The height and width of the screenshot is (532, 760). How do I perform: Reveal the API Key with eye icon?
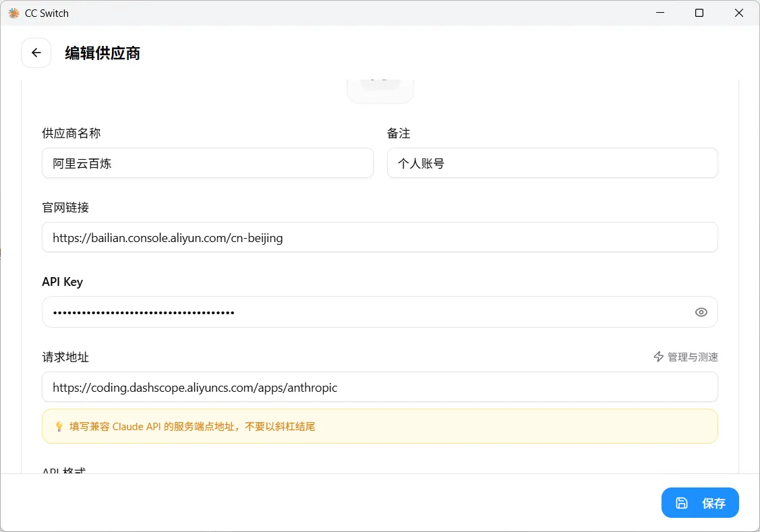701,312
